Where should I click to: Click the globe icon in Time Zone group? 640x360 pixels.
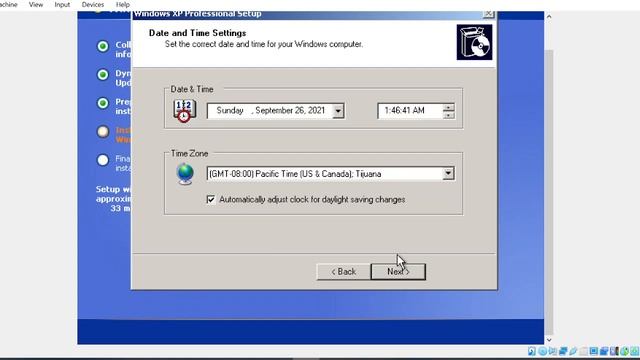tap(185, 174)
